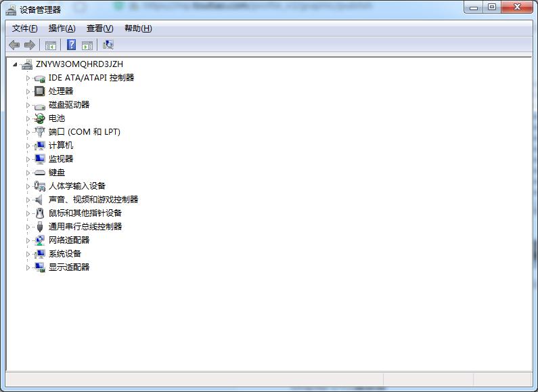Click the 显示适配器 display icon
The height and width of the screenshot is (392, 538).
coord(40,267)
